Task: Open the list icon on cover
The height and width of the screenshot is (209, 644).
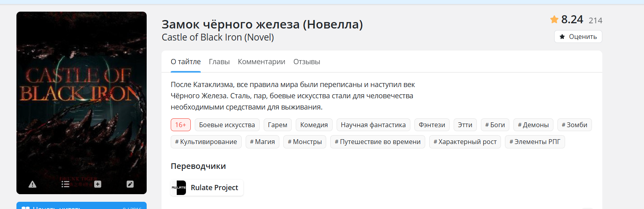Action: pyautogui.click(x=65, y=184)
